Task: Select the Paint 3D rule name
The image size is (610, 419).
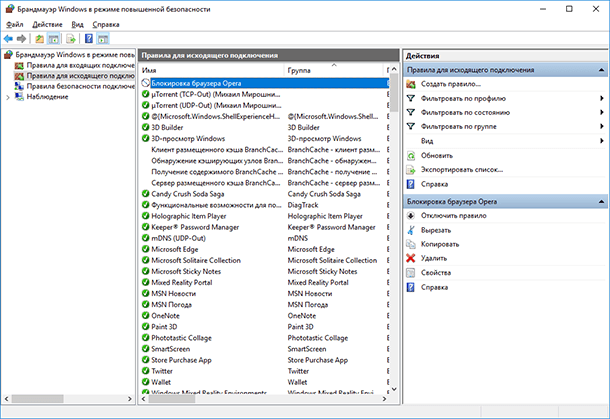Action: pyautogui.click(x=164, y=327)
